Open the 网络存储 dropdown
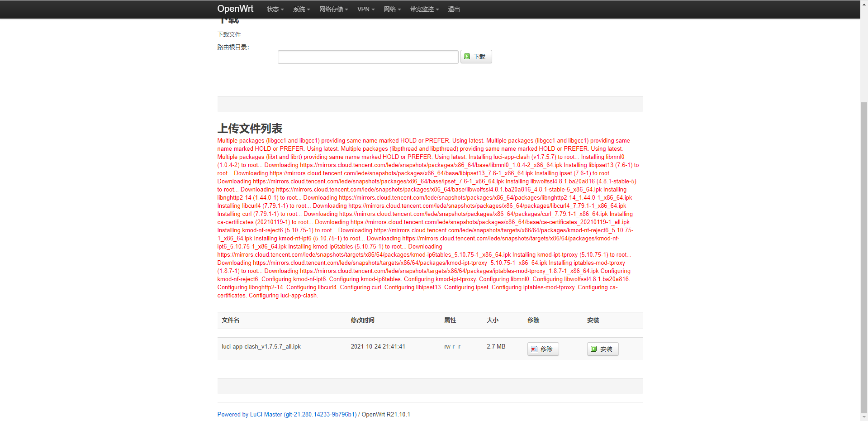Viewport: 868px width, 421px height. point(333,9)
